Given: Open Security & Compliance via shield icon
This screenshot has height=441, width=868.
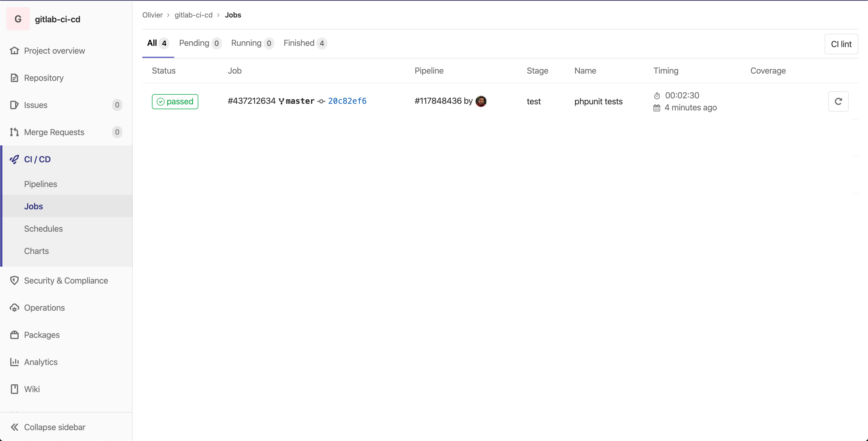Looking at the screenshot, I should pos(14,281).
